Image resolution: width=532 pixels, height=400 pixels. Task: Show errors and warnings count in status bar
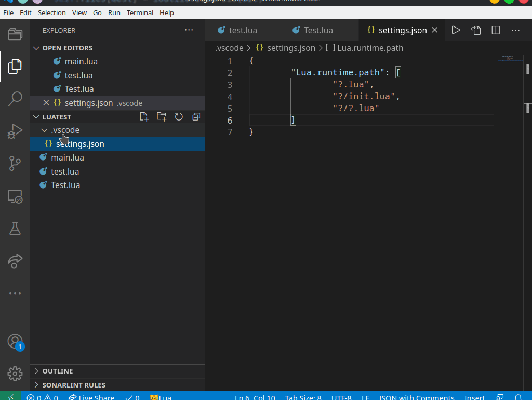point(43,397)
